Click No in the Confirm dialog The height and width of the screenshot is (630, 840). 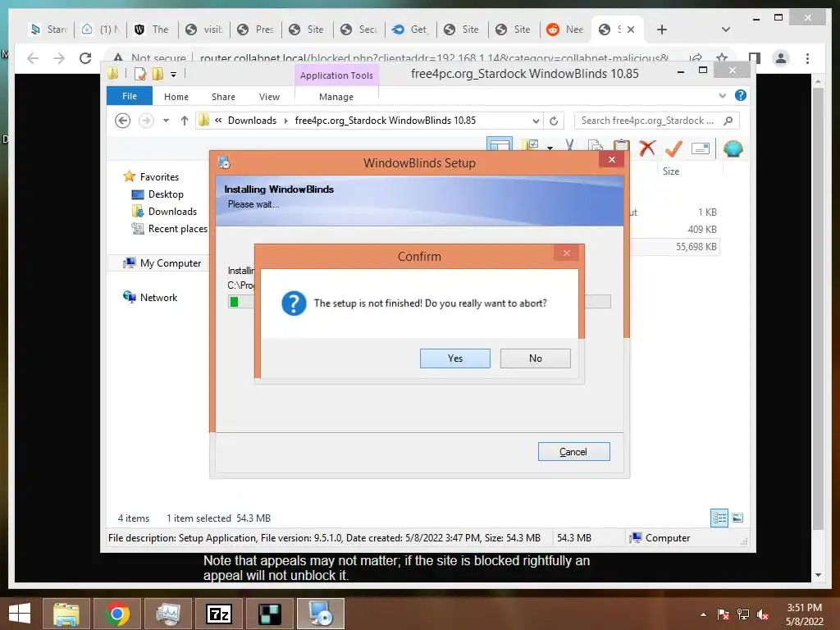click(x=535, y=358)
